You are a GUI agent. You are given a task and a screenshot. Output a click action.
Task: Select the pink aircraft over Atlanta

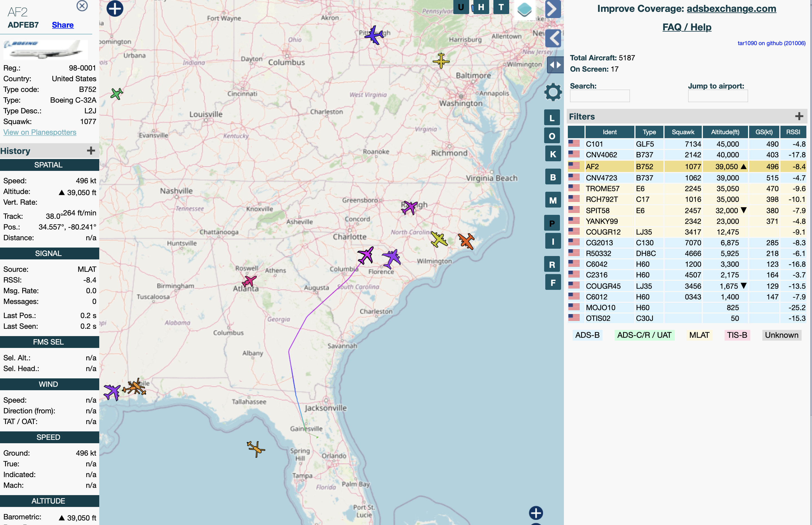pos(249,281)
